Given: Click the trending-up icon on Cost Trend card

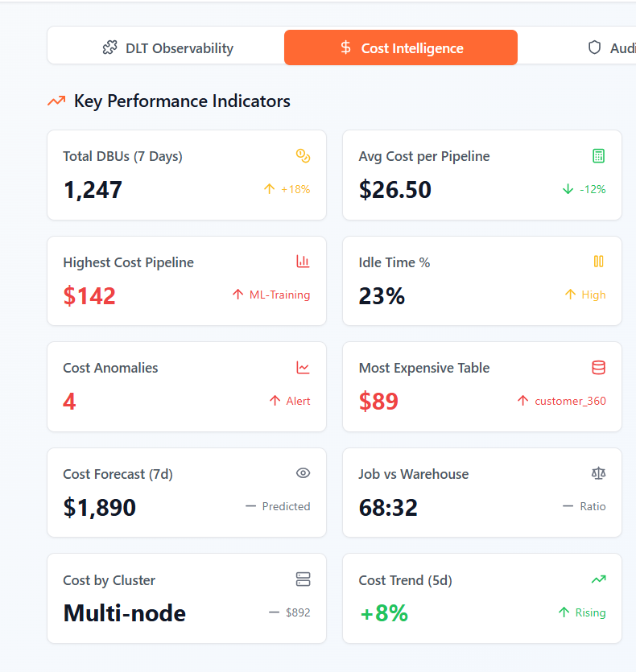Looking at the screenshot, I should coord(597,579).
